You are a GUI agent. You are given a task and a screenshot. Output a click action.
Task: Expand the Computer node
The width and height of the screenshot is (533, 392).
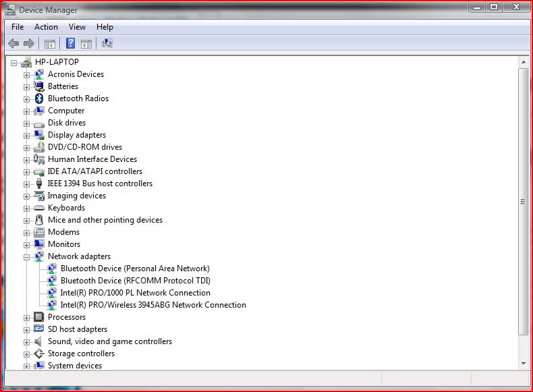[26, 111]
